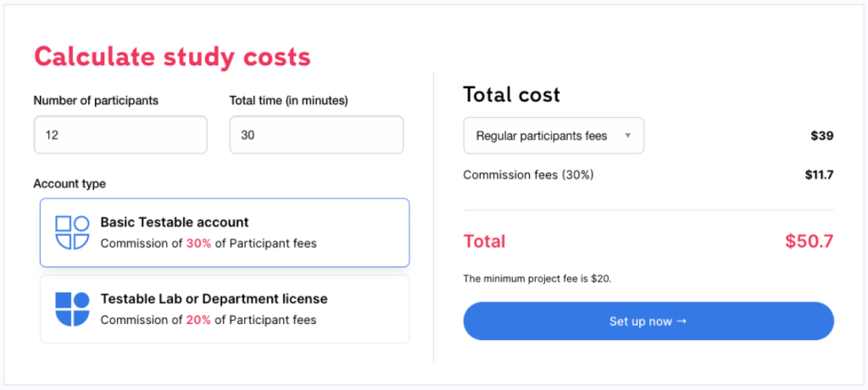Viewport: 868px width, 390px height.
Task: Click the 20% commission text in Lab license
Action: 198,320
